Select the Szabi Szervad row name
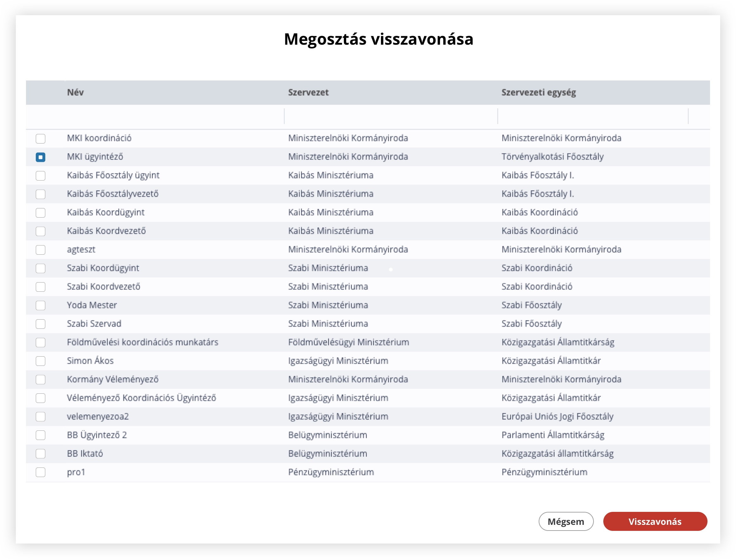 click(x=94, y=324)
